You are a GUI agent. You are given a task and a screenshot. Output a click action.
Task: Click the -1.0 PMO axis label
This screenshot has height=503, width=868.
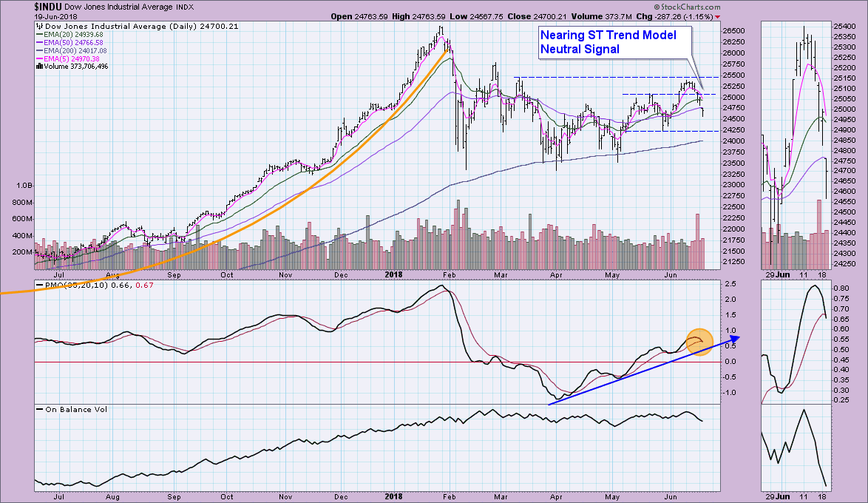tap(730, 393)
